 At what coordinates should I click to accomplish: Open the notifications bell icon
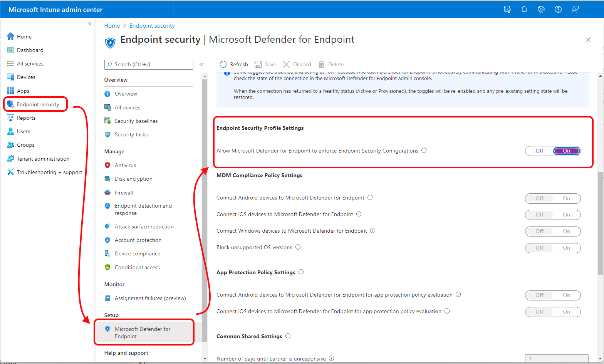524,9
